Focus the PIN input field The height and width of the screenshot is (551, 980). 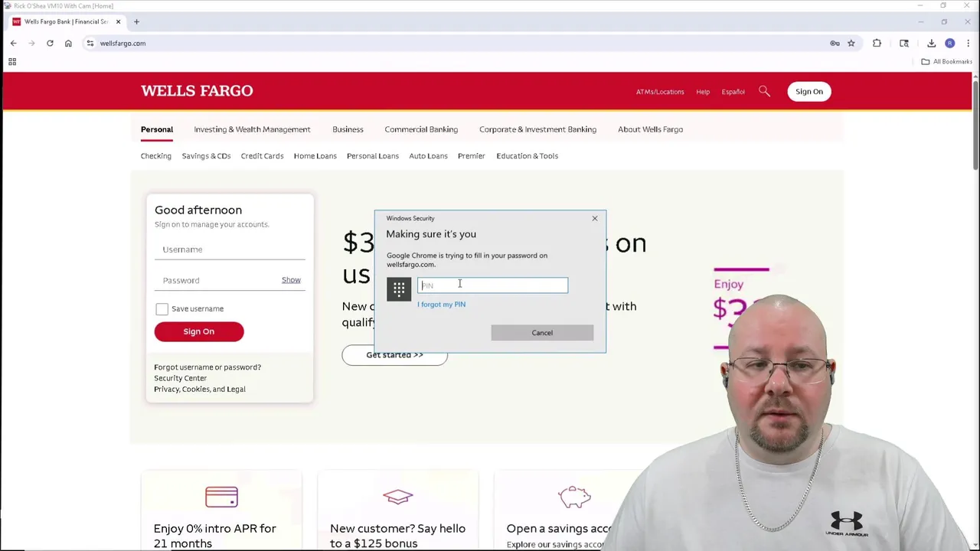tap(492, 285)
